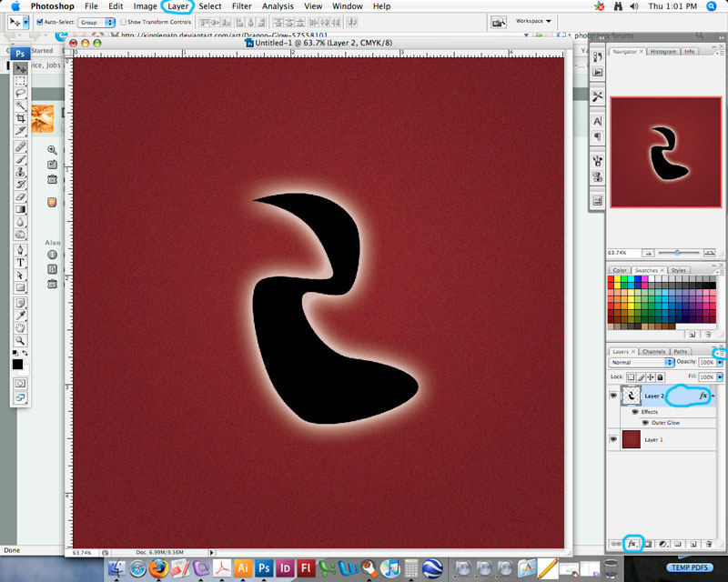Open the Workspace dropdown
The image size is (728, 582).
coord(533,21)
